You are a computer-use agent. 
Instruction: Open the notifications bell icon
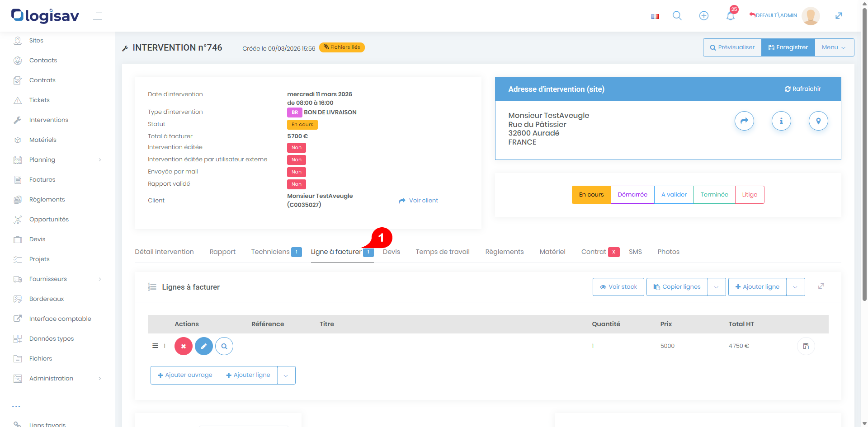tap(730, 16)
